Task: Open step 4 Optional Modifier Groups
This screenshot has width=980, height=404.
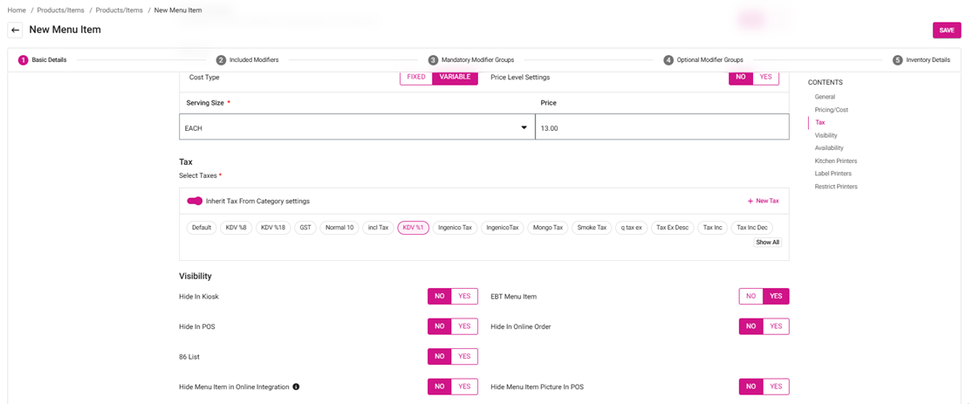Action: click(702, 60)
